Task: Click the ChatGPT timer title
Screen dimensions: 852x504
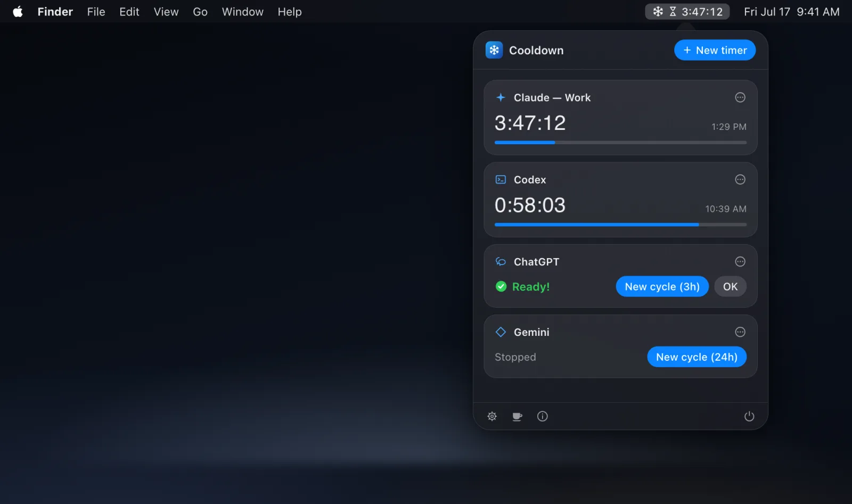Action: (536, 261)
